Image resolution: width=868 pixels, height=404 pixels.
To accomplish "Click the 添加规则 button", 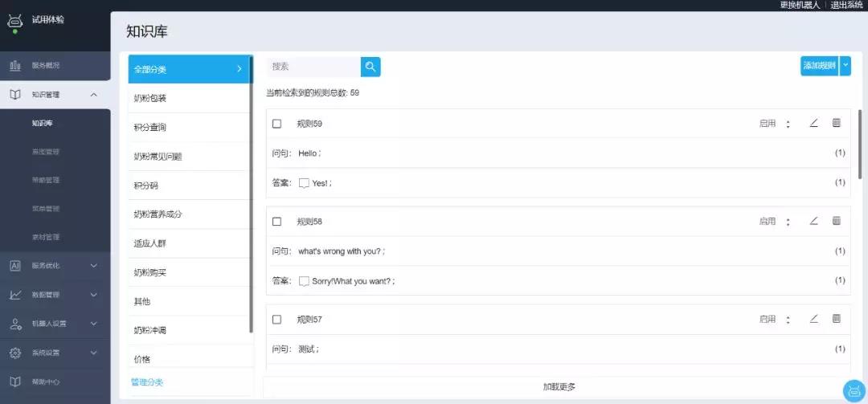I will click(819, 66).
